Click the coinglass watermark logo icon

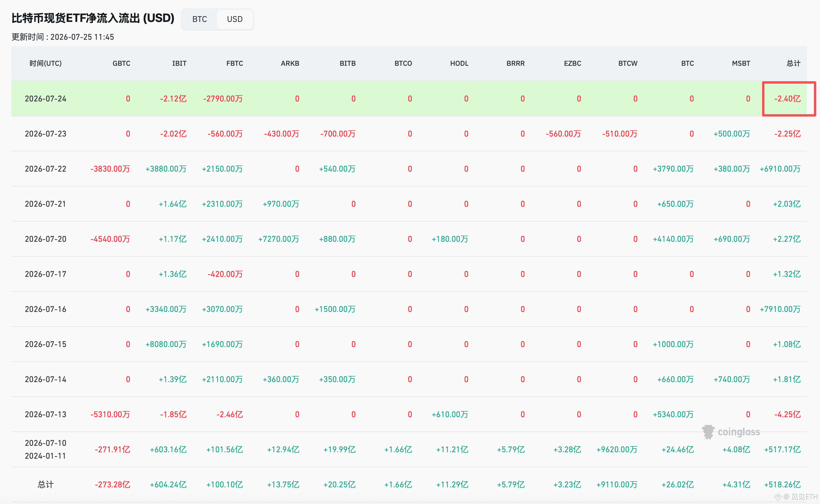click(x=708, y=432)
